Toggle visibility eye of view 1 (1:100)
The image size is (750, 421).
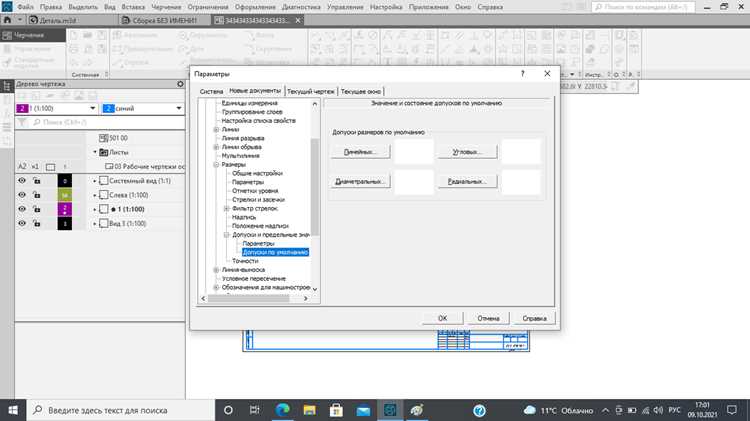coord(22,210)
